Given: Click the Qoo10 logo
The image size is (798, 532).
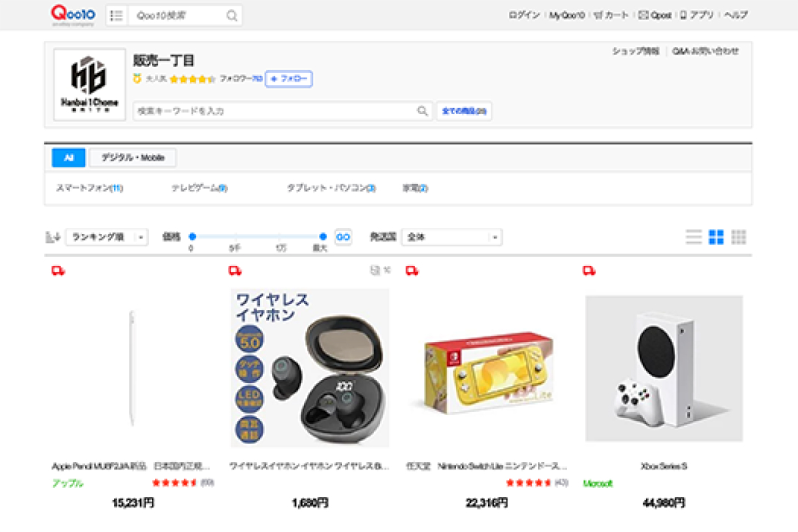Looking at the screenshot, I should tap(73, 15).
